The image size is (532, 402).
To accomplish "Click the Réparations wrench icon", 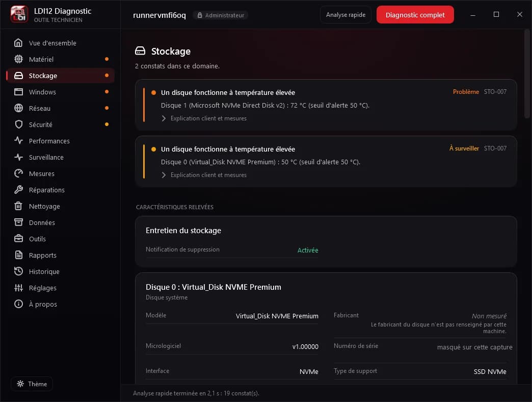I will tap(19, 189).
